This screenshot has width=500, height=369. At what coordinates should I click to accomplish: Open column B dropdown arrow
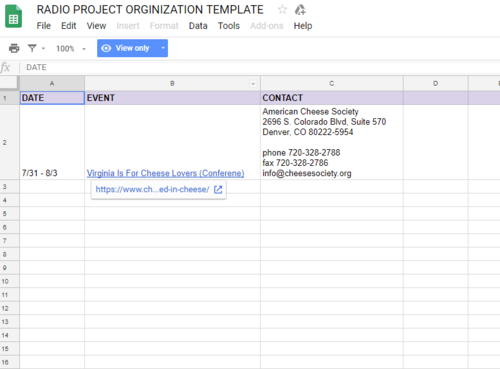click(253, 84)
